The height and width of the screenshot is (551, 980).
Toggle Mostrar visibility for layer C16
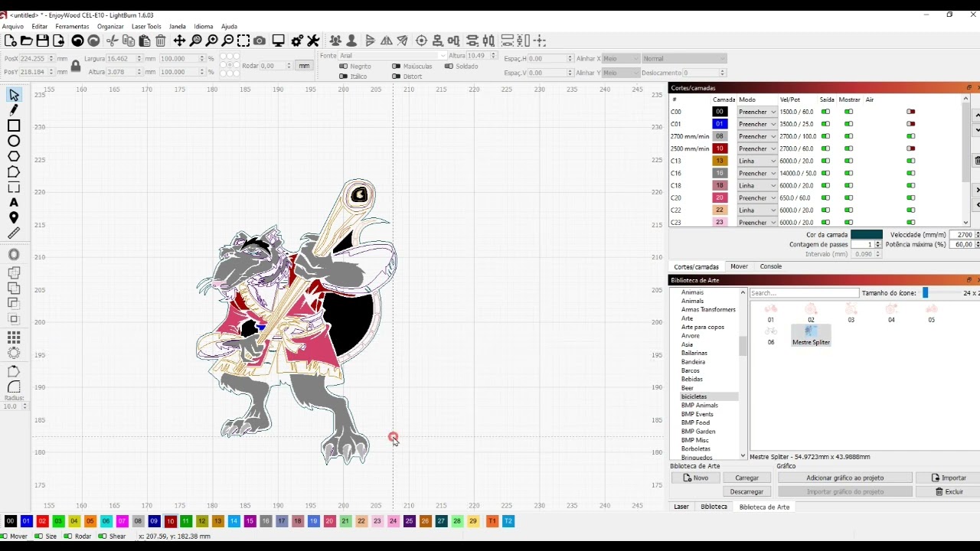click(848, 173)
